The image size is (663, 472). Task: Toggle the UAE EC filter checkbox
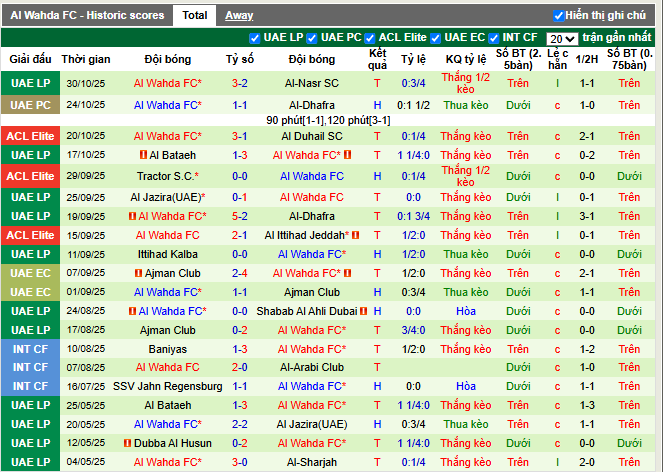(x=436, y=38)
